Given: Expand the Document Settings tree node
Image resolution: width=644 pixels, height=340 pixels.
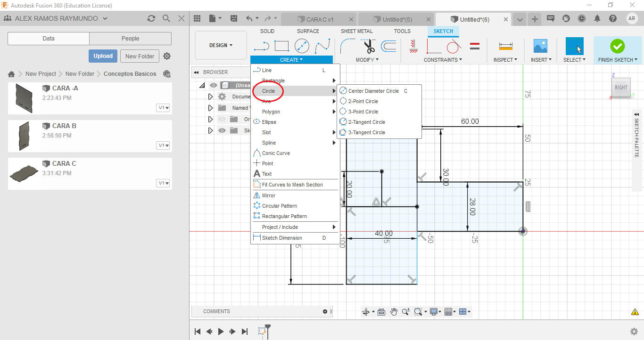Looking at the screenshot, I should (x=211, y=97).
